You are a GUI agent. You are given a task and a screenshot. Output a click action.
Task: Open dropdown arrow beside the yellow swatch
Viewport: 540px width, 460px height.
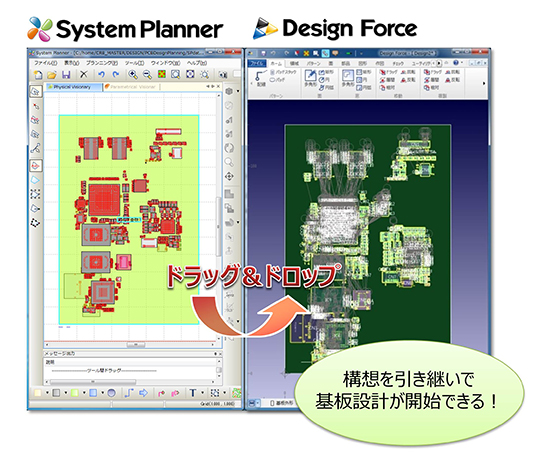pyautogui.click(x=47, y=393)
